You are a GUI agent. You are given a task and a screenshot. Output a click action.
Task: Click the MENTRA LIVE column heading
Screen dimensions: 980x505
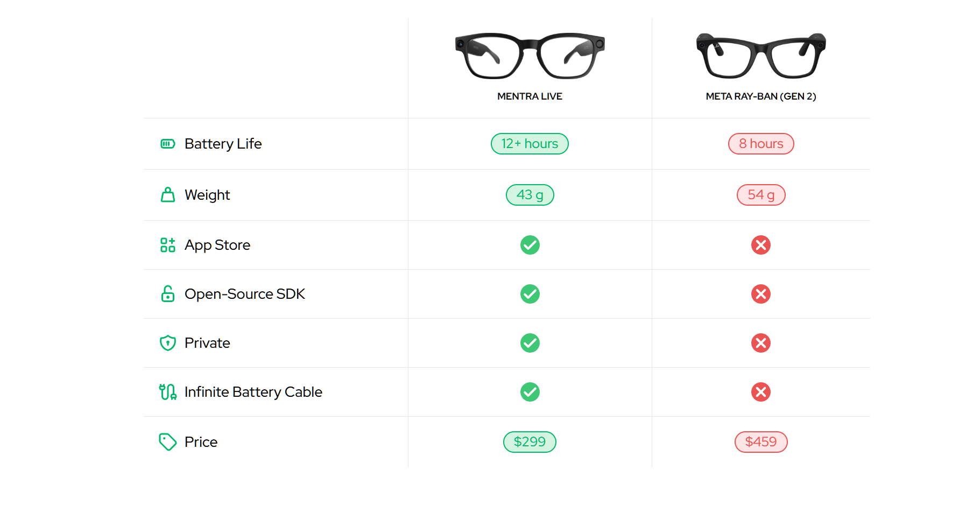tap(530, 96)
